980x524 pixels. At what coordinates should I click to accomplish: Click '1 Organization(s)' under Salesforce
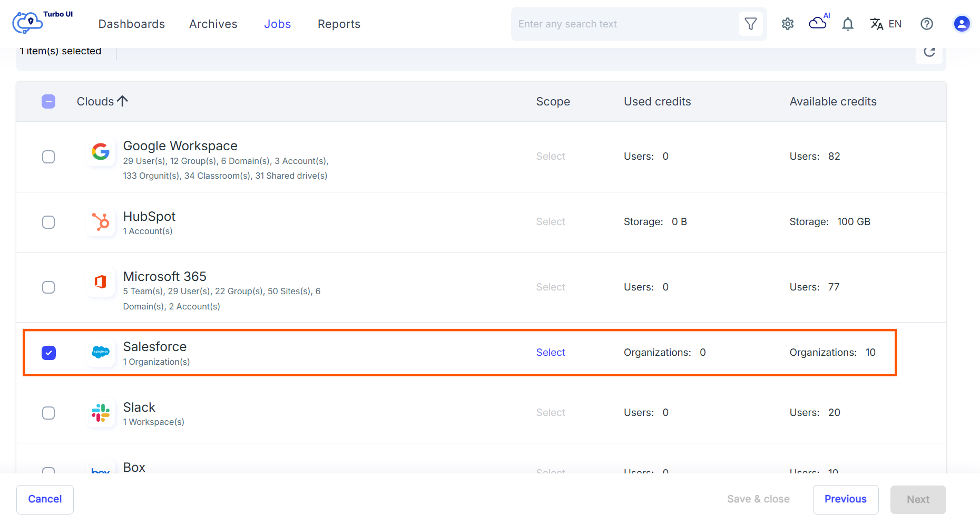[x=156, y=362]
